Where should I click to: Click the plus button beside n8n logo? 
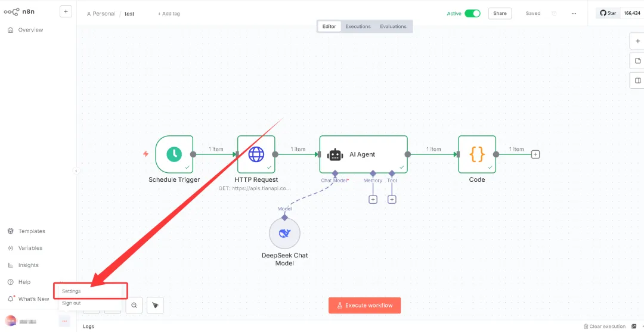66,11
